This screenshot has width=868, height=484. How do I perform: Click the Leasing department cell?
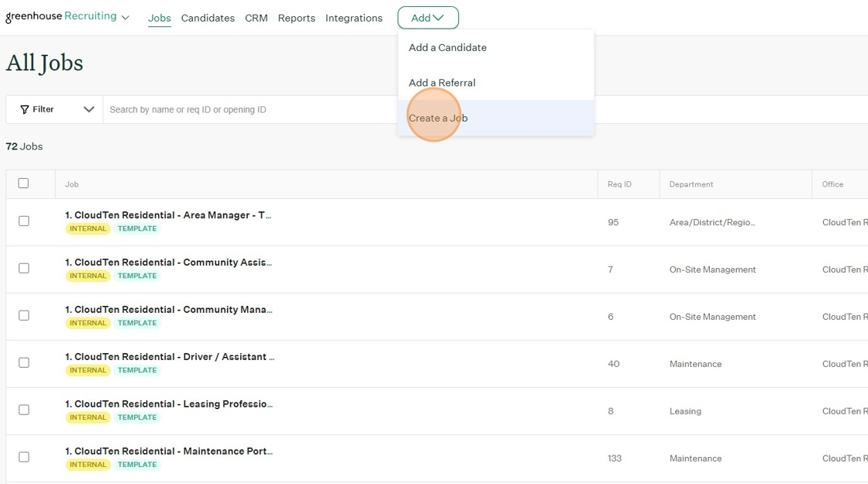click(685, 411)
